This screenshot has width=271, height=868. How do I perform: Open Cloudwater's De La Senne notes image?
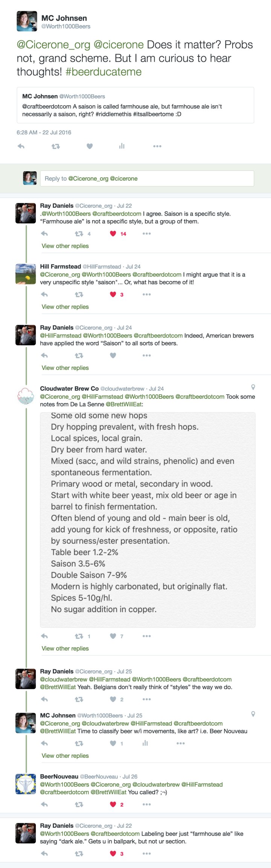pyautogui.click(x=148, y=520)
